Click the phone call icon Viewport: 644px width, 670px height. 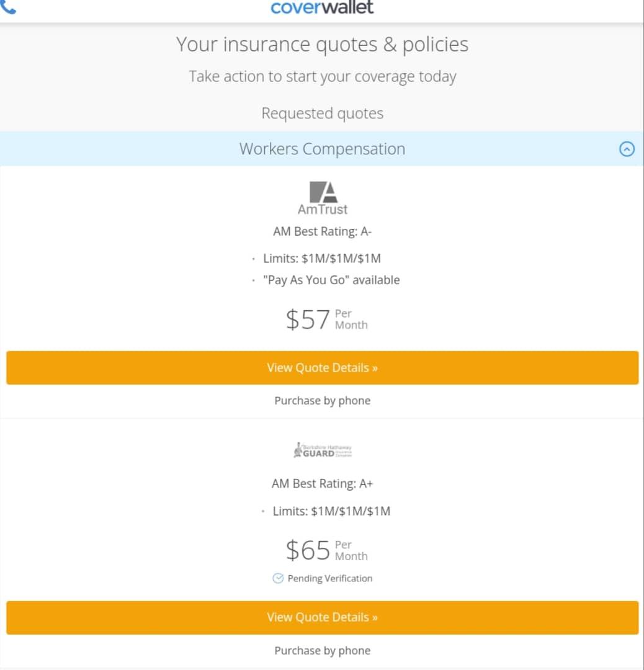9,7
